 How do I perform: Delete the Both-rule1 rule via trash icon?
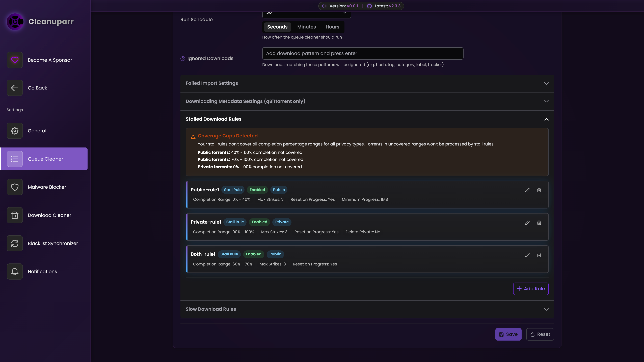(x=539, y=255)
